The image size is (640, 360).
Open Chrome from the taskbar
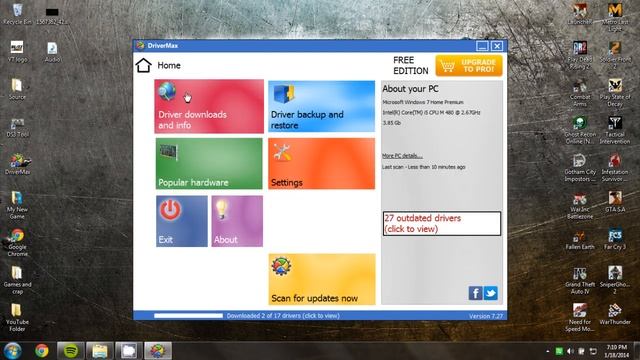42,351
